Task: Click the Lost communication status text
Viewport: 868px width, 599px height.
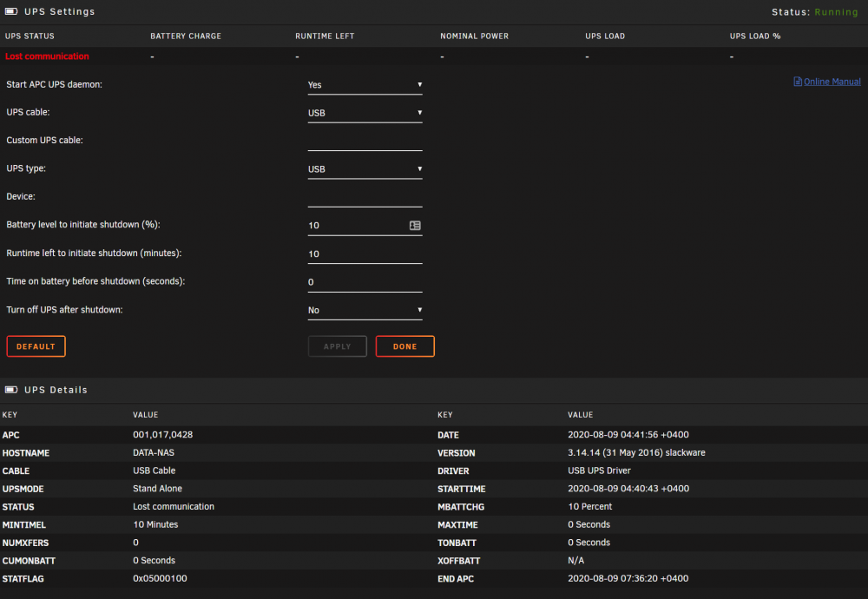Action: 47,56
